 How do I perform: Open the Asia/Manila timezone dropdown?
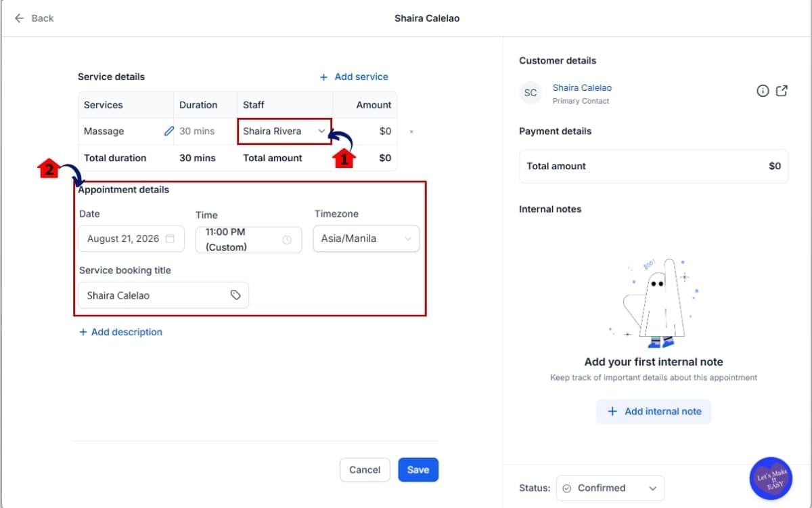pos(366,238)
